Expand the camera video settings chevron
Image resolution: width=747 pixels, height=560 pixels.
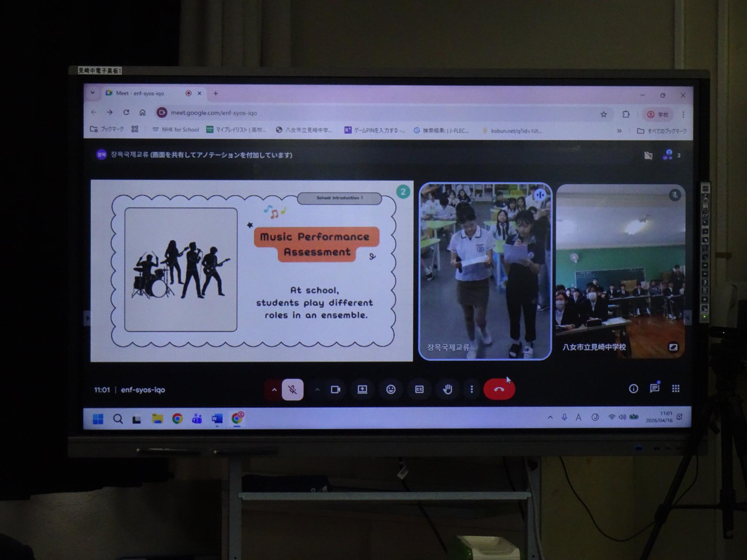317,389
